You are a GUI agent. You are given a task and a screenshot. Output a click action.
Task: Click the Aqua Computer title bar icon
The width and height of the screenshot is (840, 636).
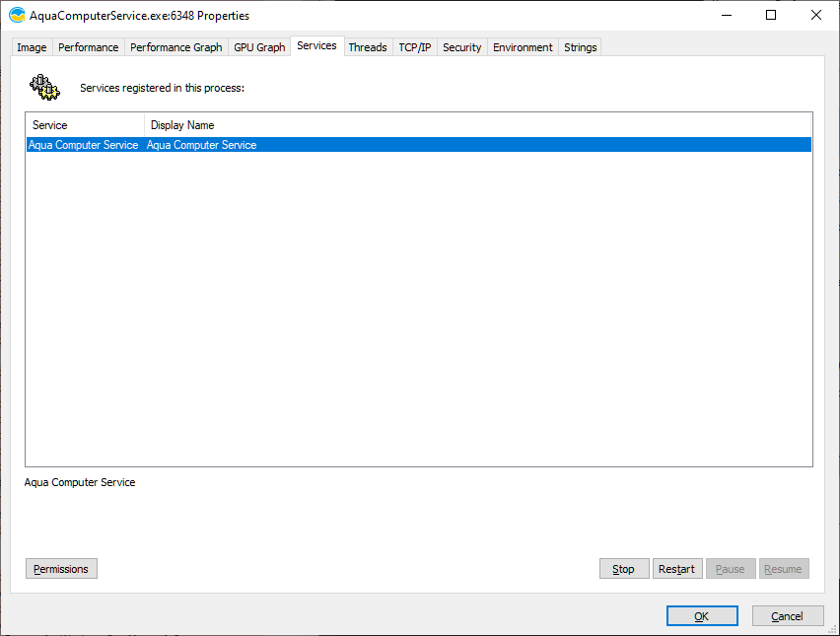(17, 15)
